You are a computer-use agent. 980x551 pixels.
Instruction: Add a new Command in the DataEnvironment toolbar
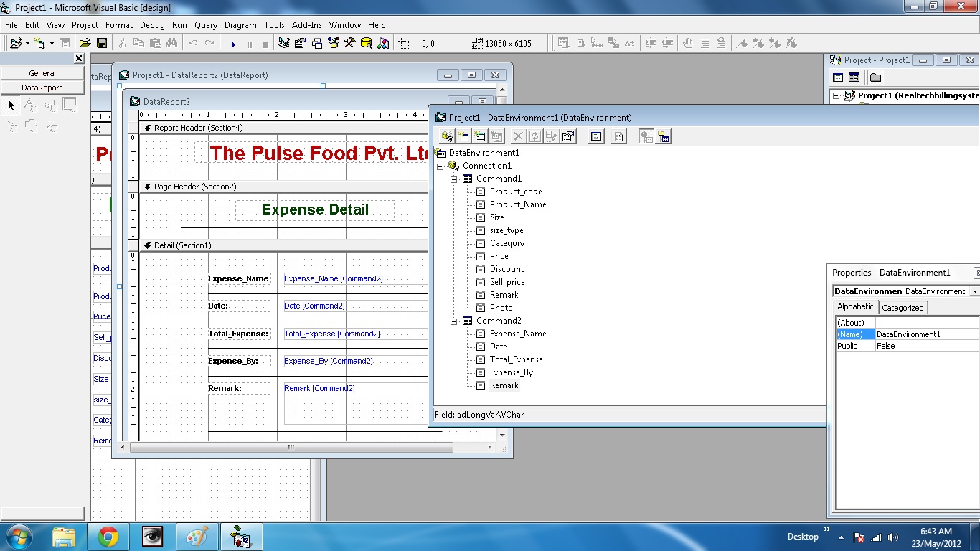click(x=463, y=136)
